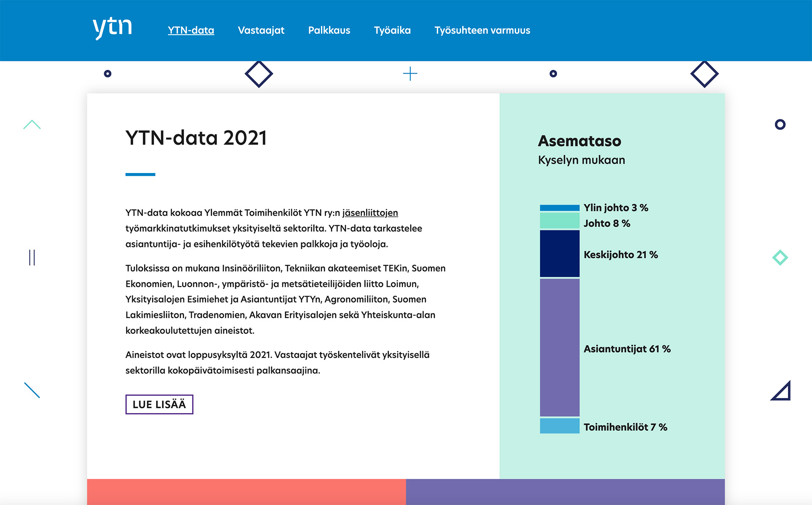Viewport: 812px width, 505px height.
Task: Click the Ylin johto 3 % bar segment
Action: [x=560, y=208]
